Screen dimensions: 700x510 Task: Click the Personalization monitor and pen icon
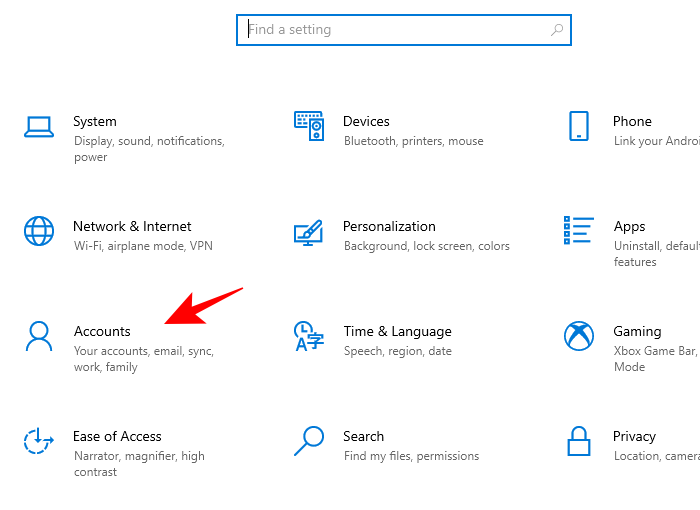(x=309, y=232)
